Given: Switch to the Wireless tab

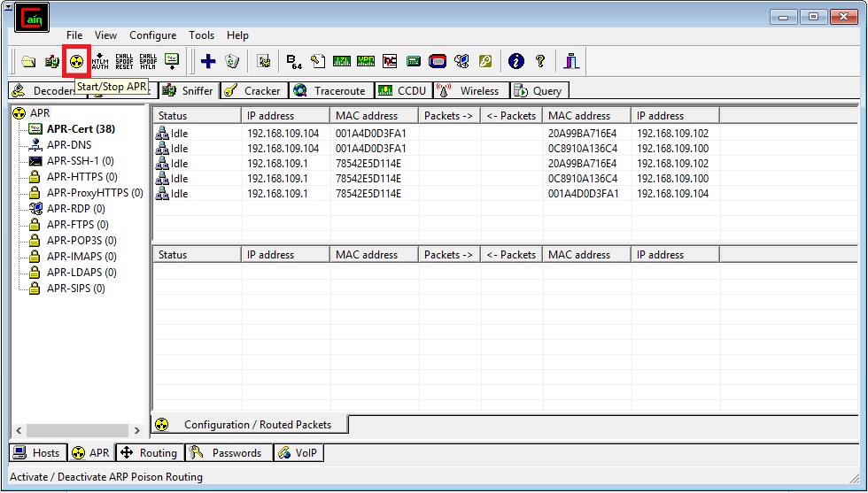Looking at the screenshot, I should 470,91.
